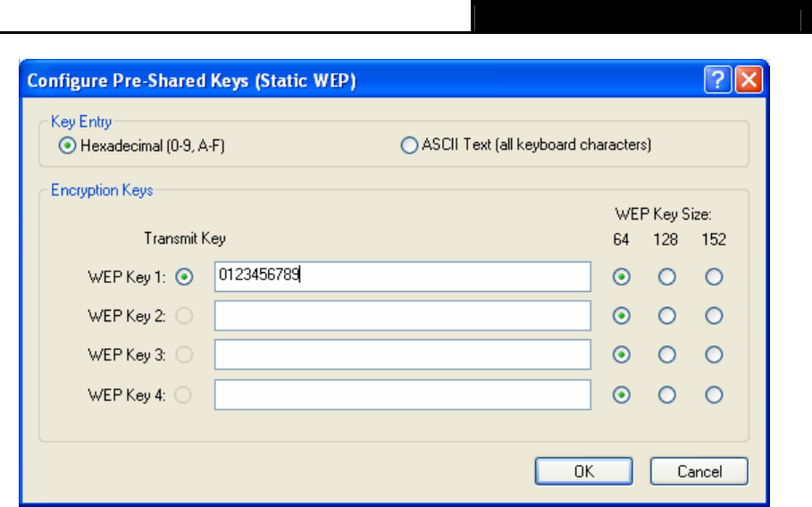Pick 64-bit size for WEP Key 3

click(x=622, y=354)
